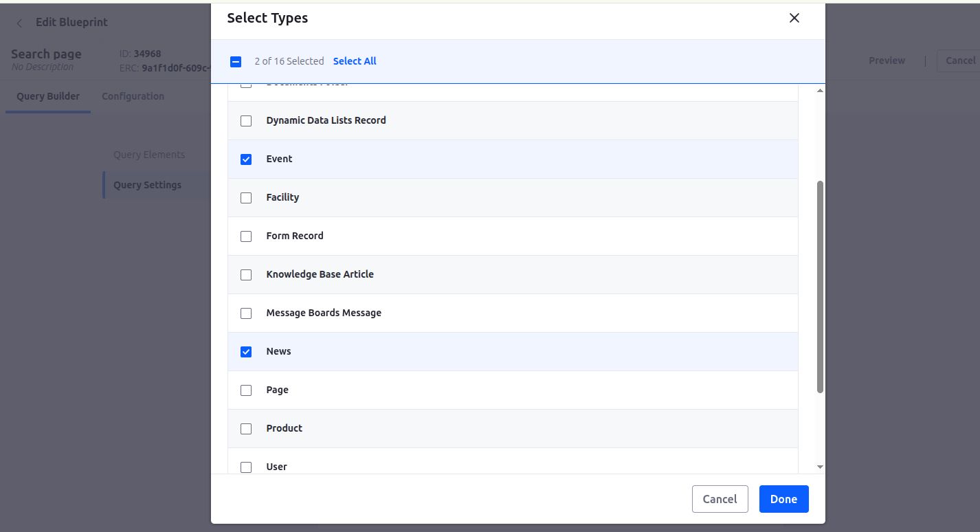The width and height of the screenshot is (980, 532).
Task: Close the Select Types dialog
Action: (794, 19)
